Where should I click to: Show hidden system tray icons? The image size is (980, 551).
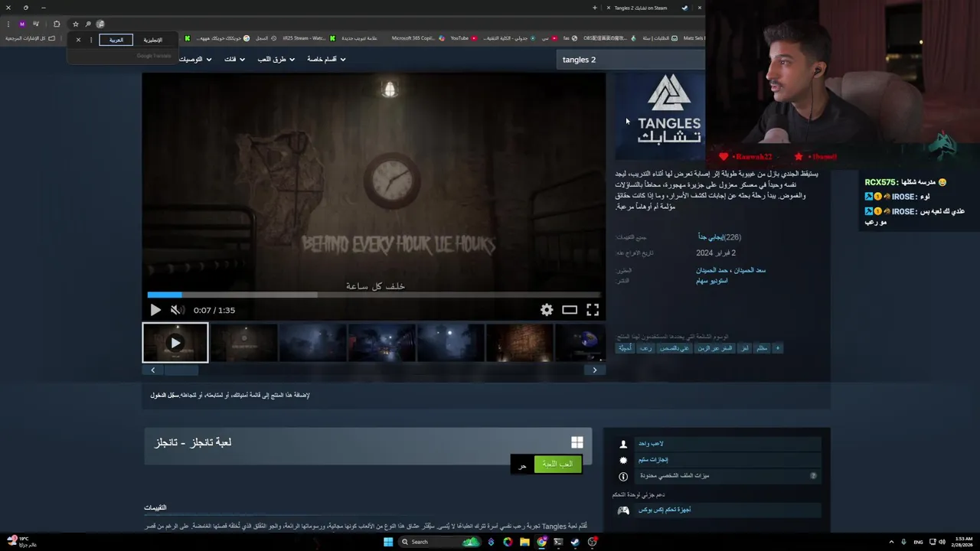[x=891, y=542]
